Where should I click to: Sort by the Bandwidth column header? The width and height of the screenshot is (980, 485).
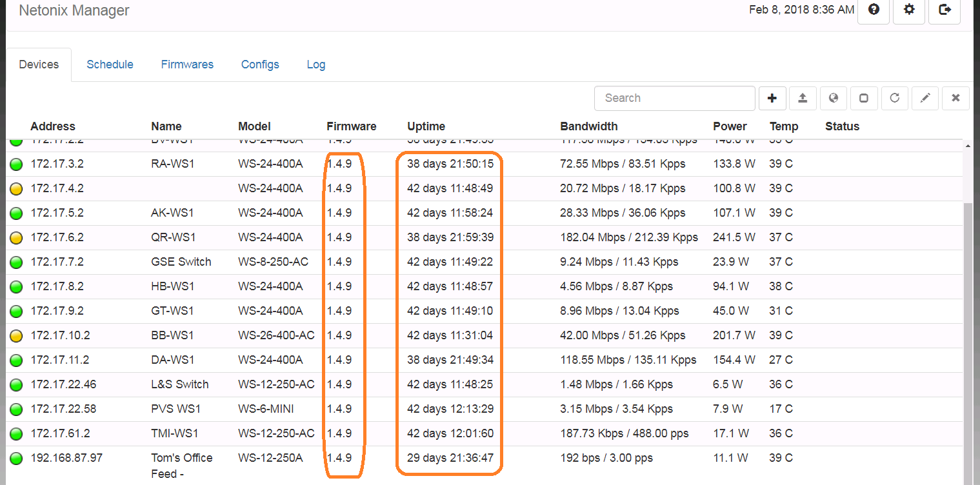click(x=588, y=126)
